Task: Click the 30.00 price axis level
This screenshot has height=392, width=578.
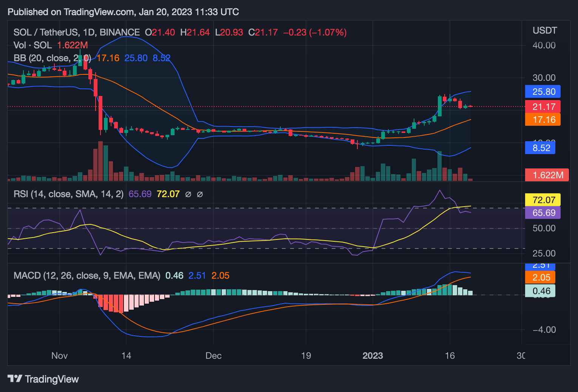Action: pyautogui.click(x=544, y=78)
